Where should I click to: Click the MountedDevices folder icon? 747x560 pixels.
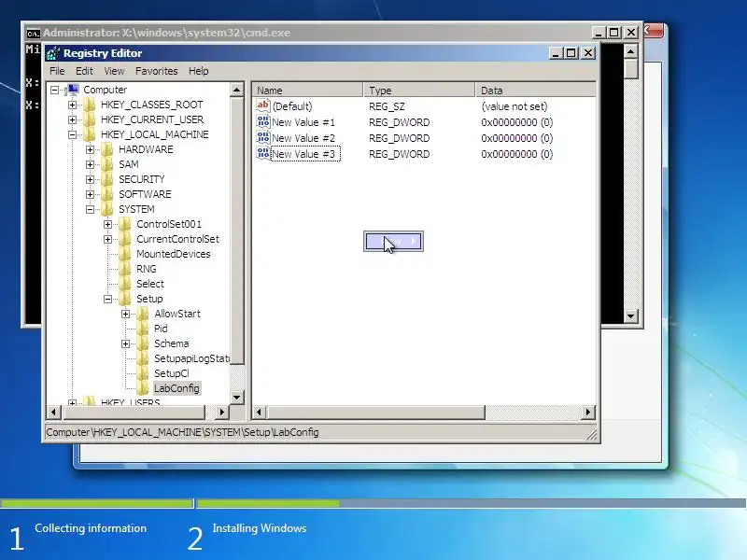tap(125, 254)
